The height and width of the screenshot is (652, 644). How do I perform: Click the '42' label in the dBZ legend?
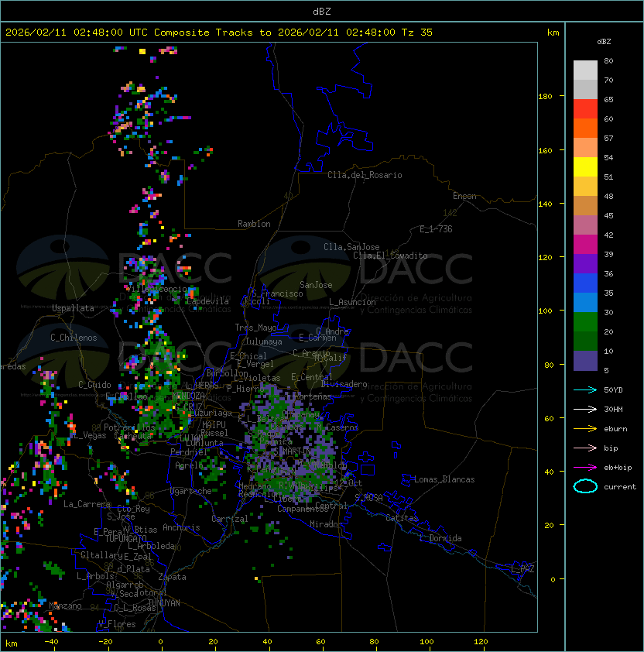coord(608,235)
